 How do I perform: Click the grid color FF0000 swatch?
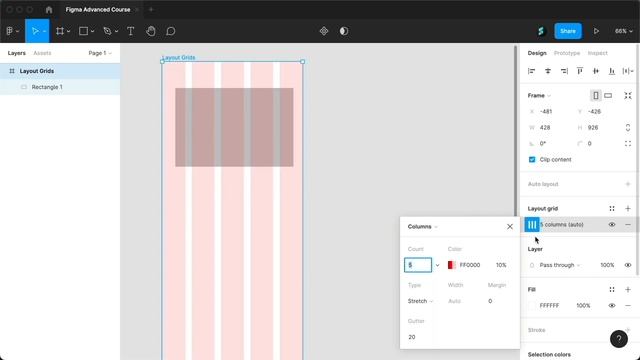[451, 265]
